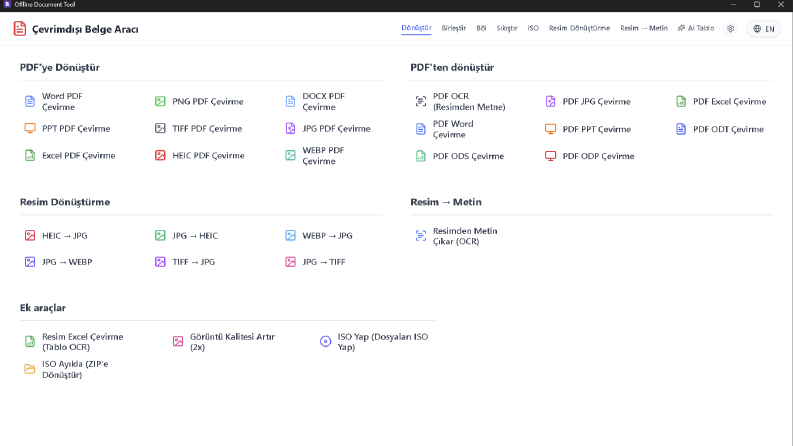Maximize the Offline Document Tool window
The image size is (793, 446).
pyautogui.click(x=757, y=5)
